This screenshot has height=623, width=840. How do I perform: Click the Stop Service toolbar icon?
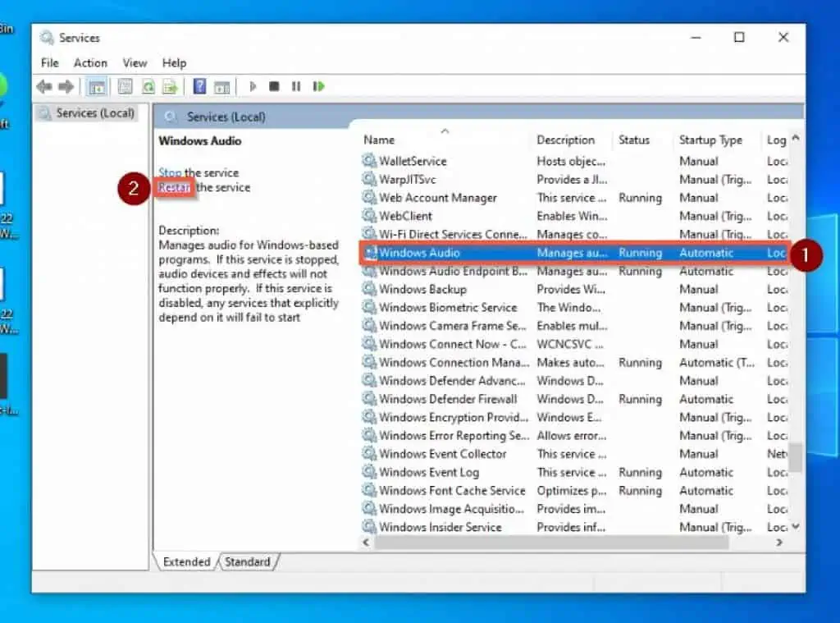tap(274, 86)
